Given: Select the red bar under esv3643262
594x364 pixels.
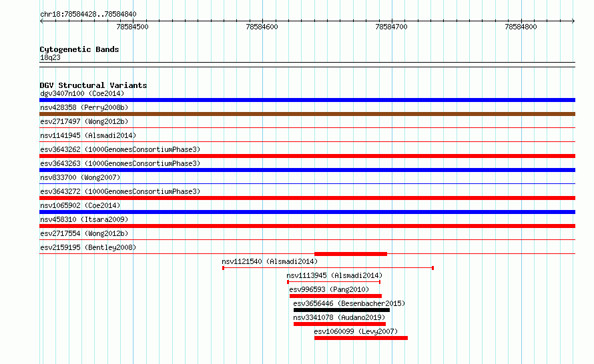Looking at the screenshot, I should click(307, 156).
